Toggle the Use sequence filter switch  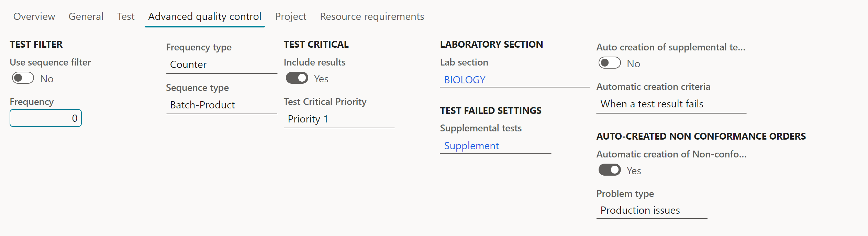click(x=23, y=78)
